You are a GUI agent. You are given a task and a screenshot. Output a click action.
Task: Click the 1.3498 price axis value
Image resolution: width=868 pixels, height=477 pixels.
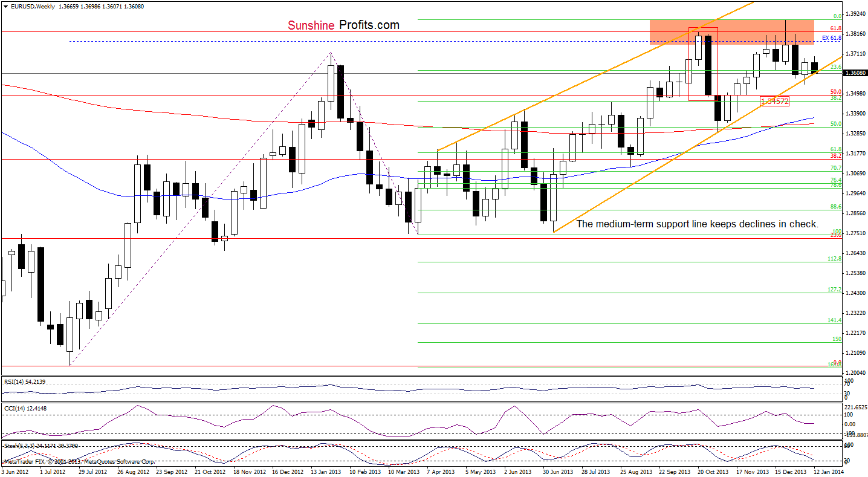855,93
